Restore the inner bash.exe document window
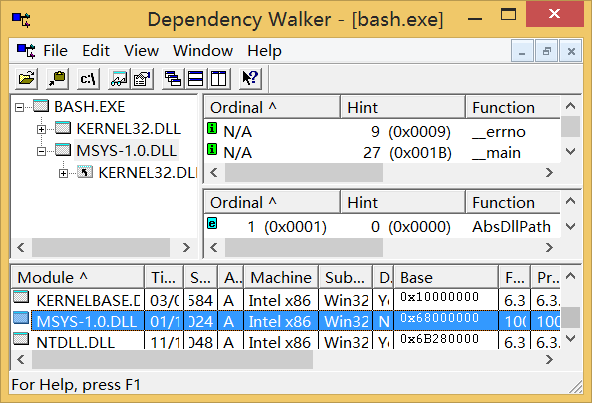The image size is (592, 403). (x=547, y=51)
